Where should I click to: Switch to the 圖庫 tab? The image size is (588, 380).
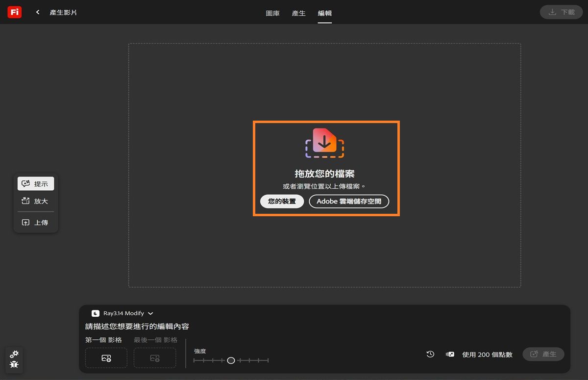click(x=273, y=13)
